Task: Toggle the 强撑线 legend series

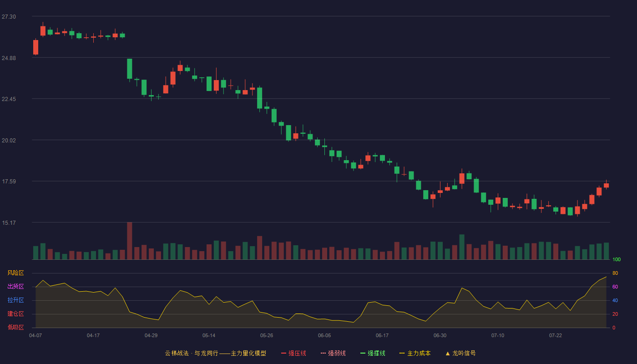Action: (x=373, y=353)
